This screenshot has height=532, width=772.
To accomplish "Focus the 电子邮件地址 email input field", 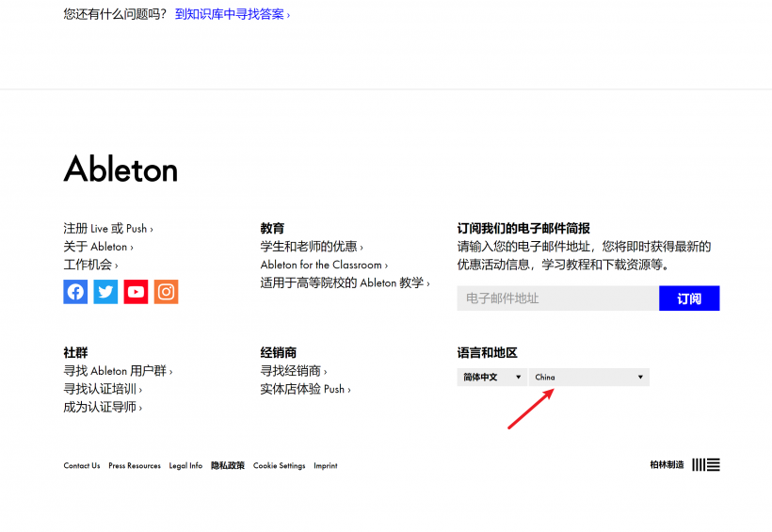I will click(x=558, y=298).
